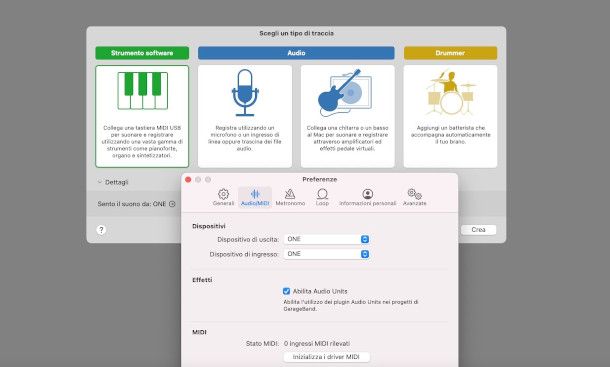Click Inizializza i driver MIDI button
This screenshot has width=610, height=367.
tap(326, 357)
